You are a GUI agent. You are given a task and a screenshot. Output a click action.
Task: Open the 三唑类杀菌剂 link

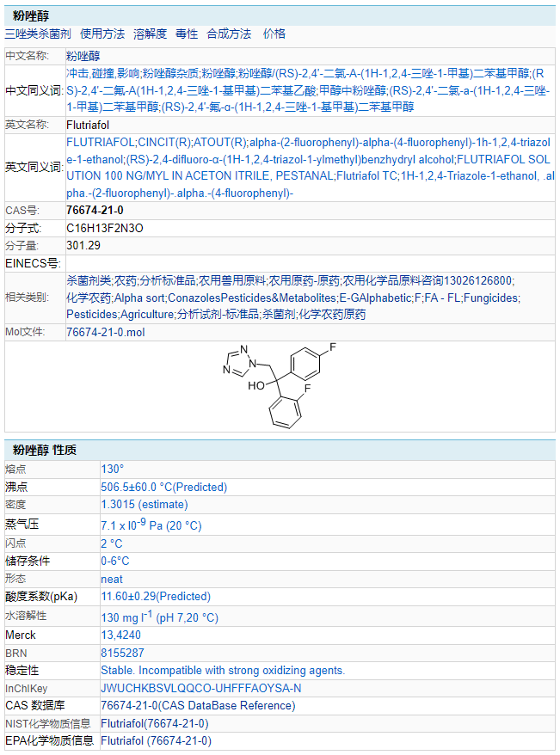[x=38, y=34]
